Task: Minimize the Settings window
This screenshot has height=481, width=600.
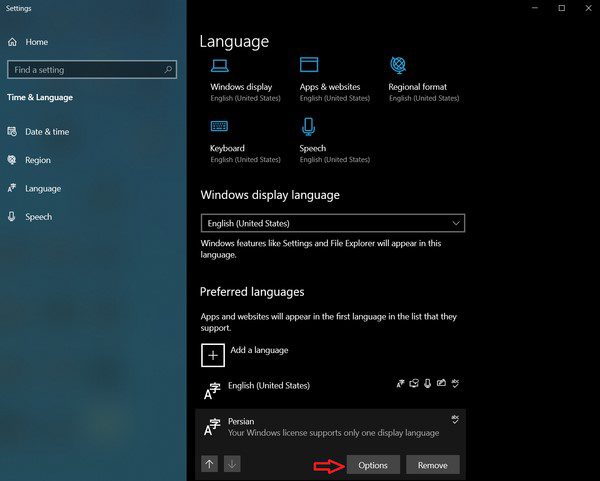Action: point(535,8)
